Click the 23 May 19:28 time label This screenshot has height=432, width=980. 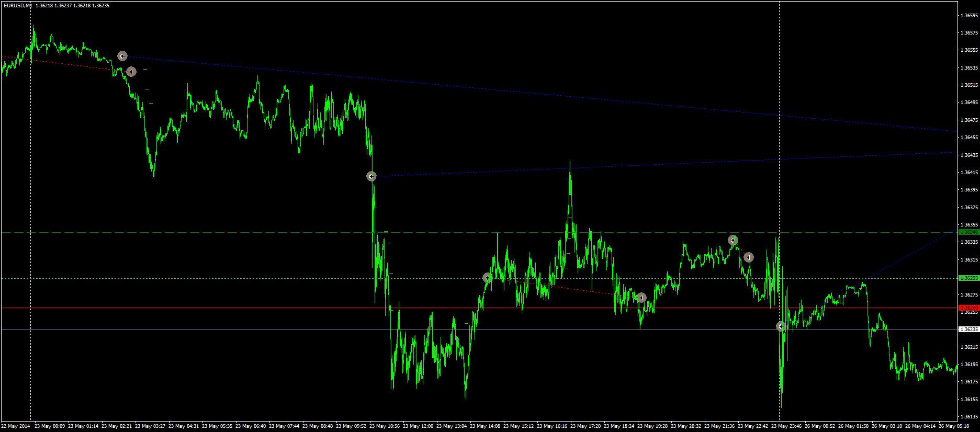(653, 426)
